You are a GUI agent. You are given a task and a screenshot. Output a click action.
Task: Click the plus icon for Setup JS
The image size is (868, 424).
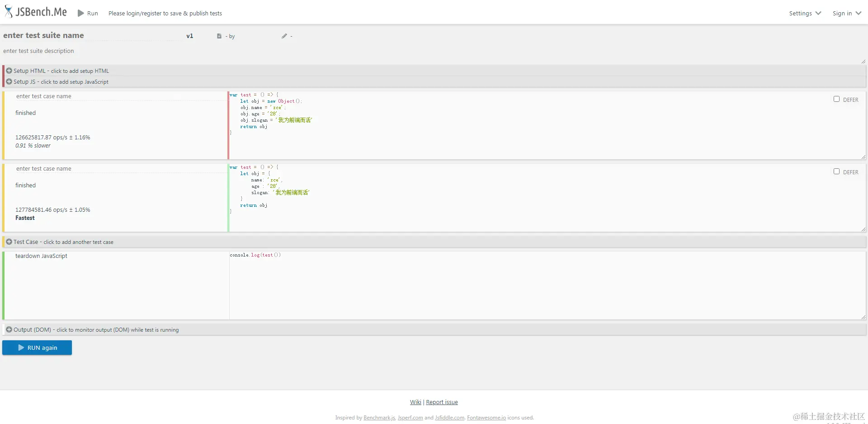coord(9,81)
